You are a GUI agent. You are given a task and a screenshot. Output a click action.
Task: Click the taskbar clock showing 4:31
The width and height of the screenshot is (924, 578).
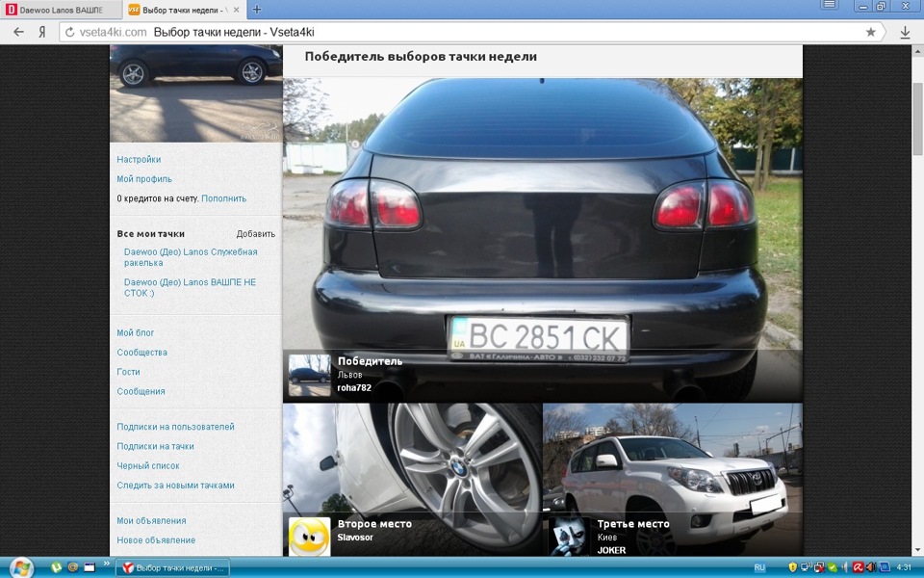click(904, 568)
